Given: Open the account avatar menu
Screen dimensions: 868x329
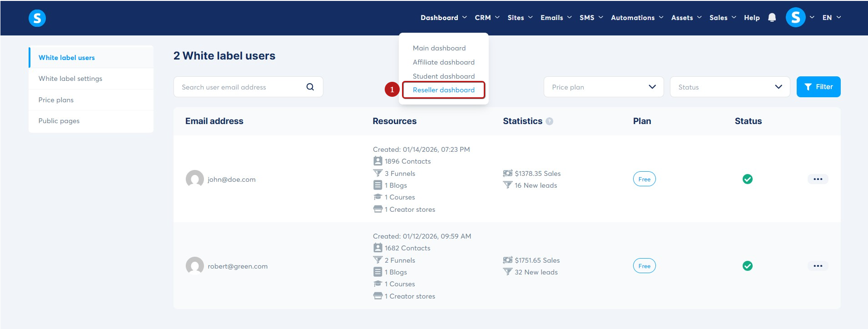Looking at the screenshot, I should 795,18.
